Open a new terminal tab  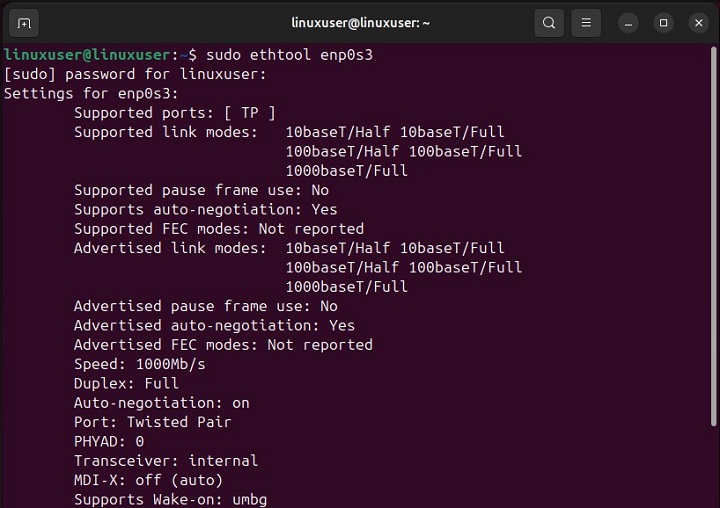(25, 22)
